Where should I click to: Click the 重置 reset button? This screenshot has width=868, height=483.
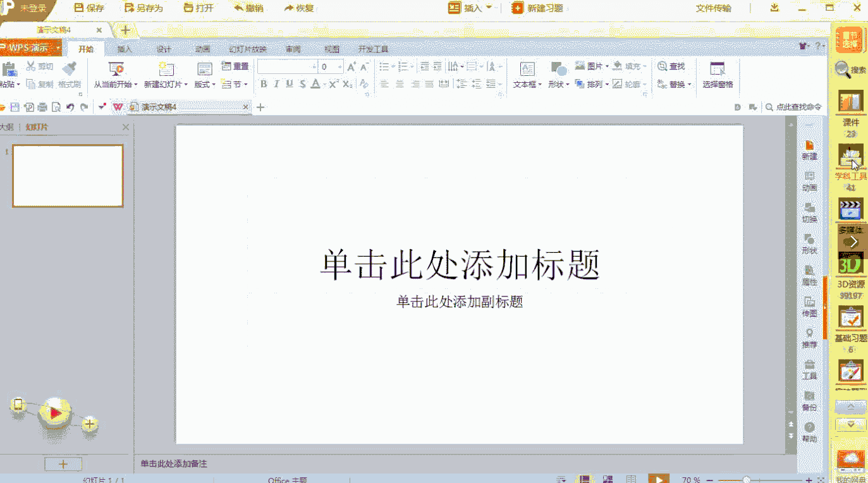tap(235, 66)
